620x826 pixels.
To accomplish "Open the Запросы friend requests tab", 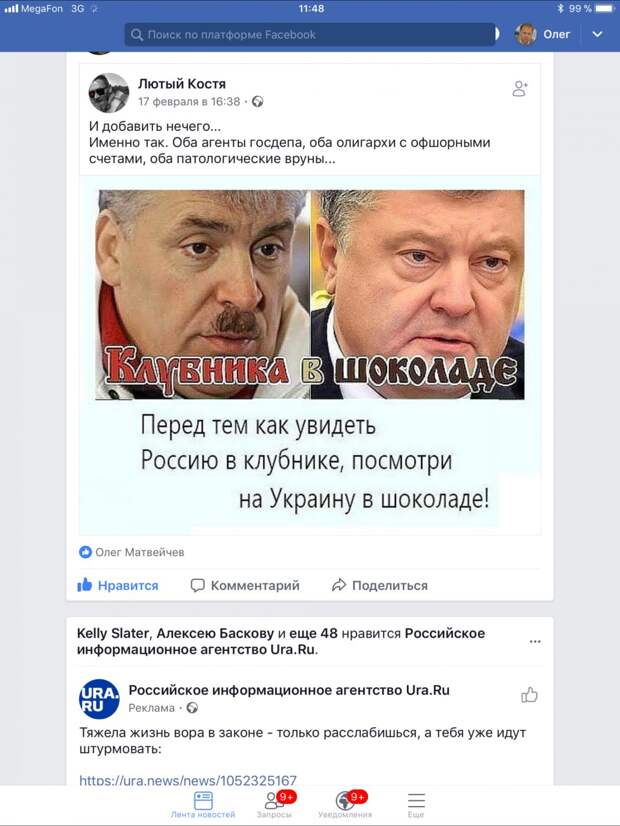I will tap(275, 804).
